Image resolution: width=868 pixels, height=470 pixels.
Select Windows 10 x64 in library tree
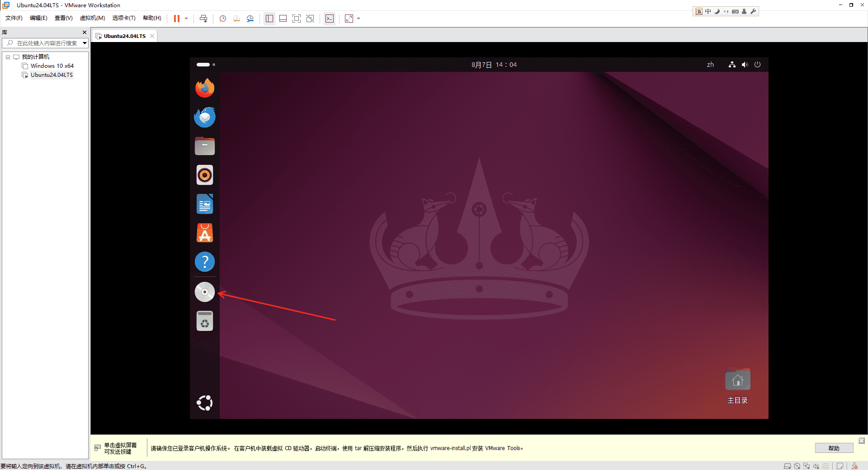(52, 66)
